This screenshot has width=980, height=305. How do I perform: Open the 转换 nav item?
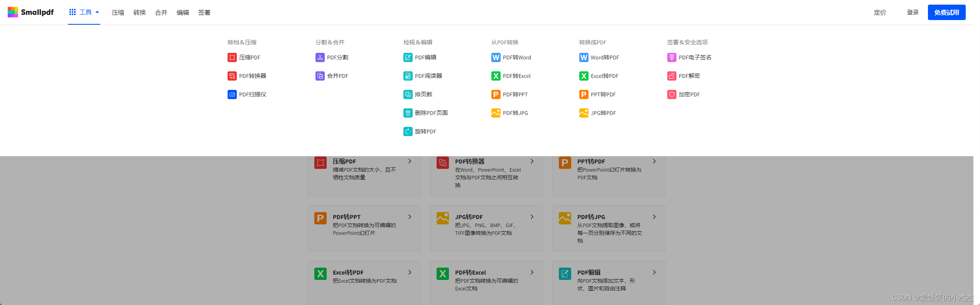(x=140, y=12)
